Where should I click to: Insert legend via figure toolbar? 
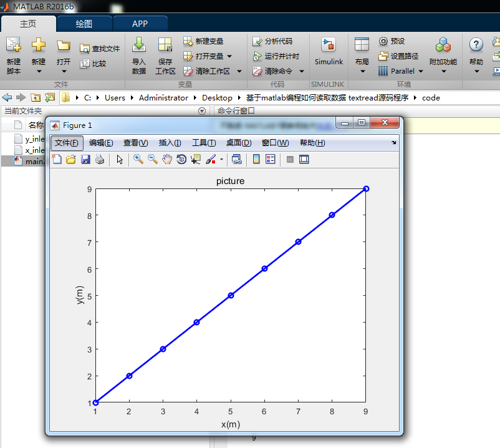[x=271, y=159]
